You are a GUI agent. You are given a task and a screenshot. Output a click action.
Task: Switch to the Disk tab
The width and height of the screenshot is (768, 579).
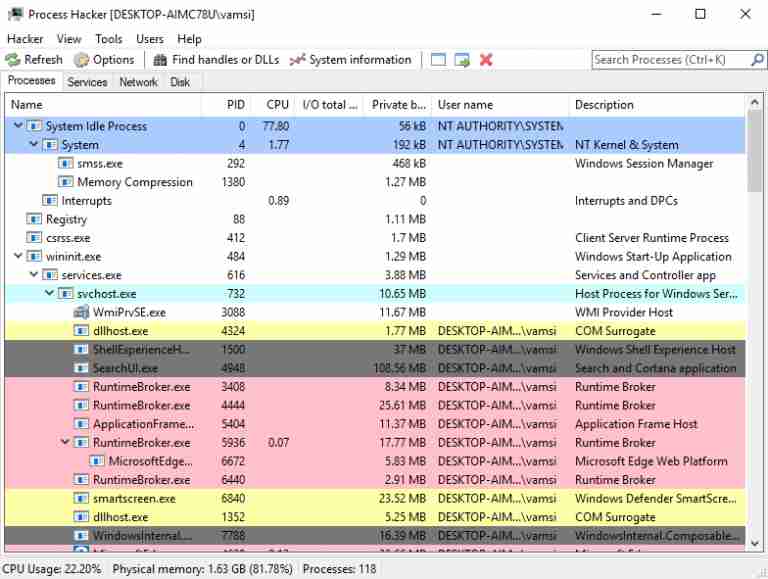[180, 82]
